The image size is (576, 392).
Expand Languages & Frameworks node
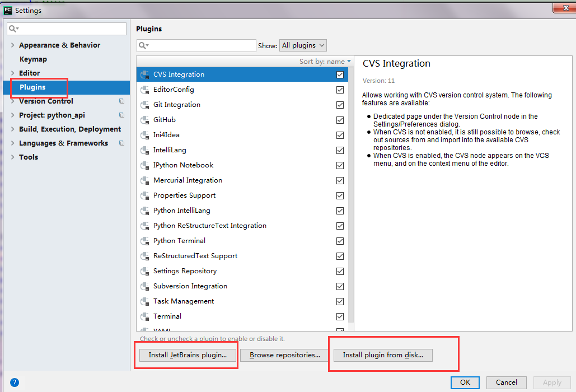click(x=12, y=143)
